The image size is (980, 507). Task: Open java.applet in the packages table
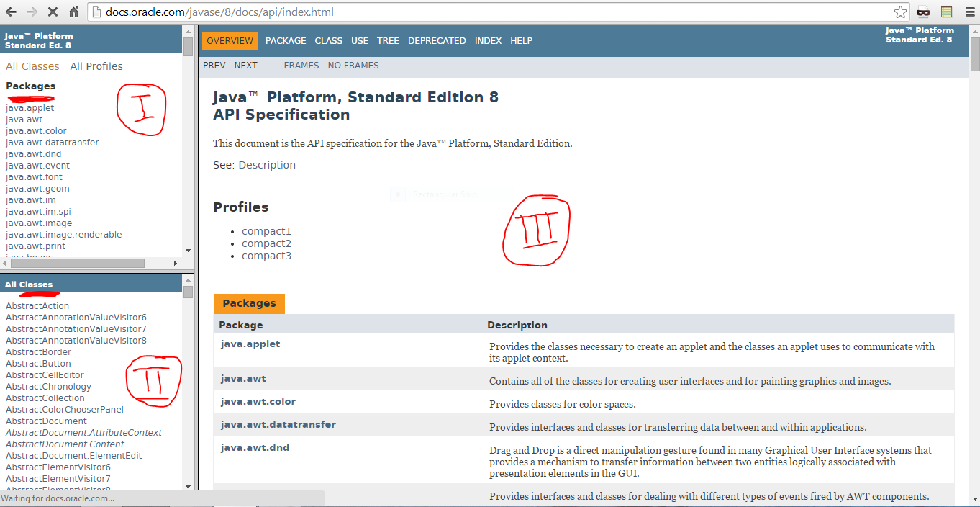click(x=250, y=344)
